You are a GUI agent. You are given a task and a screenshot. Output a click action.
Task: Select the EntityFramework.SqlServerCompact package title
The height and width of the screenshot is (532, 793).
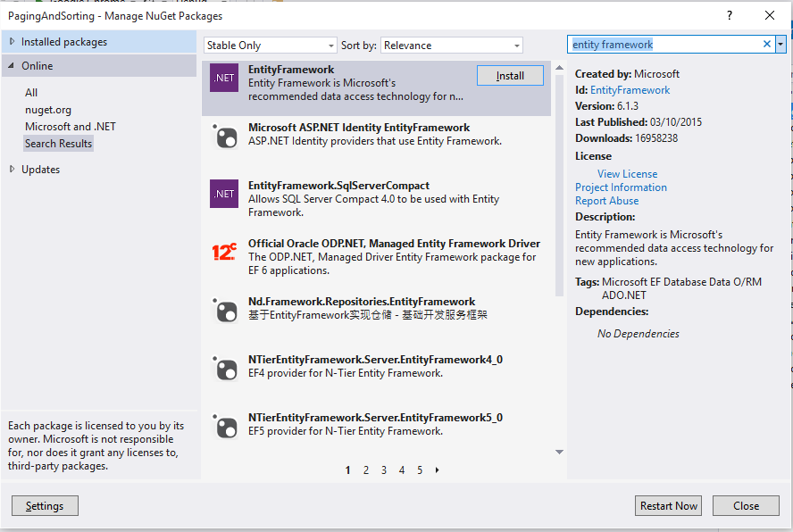tap(338, 186)
